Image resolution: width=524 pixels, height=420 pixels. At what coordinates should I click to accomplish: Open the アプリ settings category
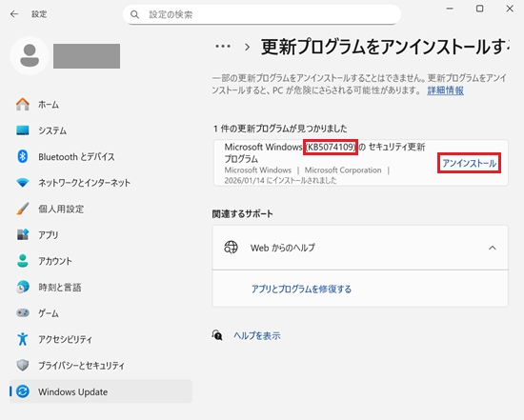101,234
